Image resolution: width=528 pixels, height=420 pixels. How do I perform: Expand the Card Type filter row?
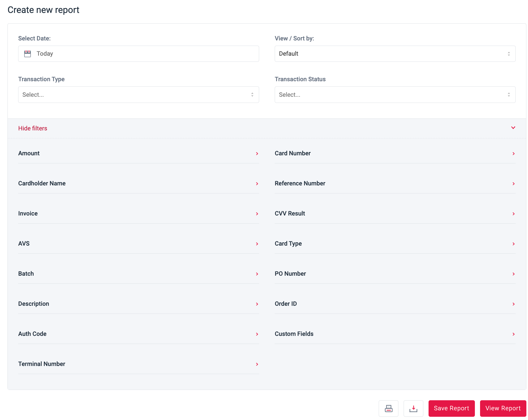[x=395, y=244]
